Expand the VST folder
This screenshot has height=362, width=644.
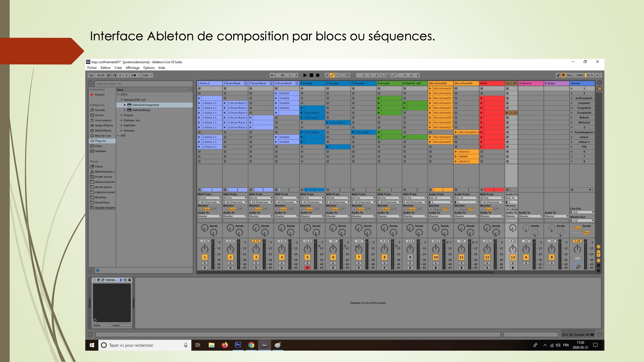[119, 136]
